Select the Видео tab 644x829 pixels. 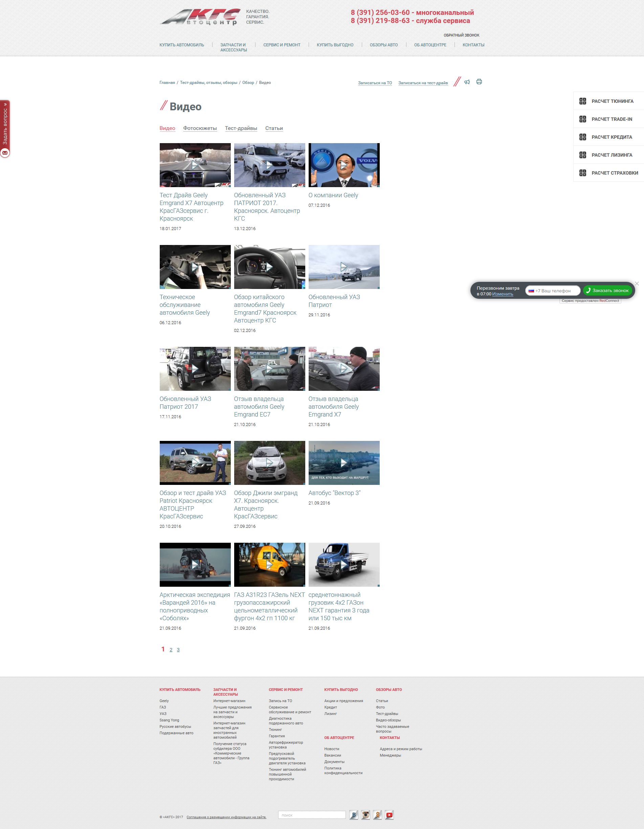(167, 128)
